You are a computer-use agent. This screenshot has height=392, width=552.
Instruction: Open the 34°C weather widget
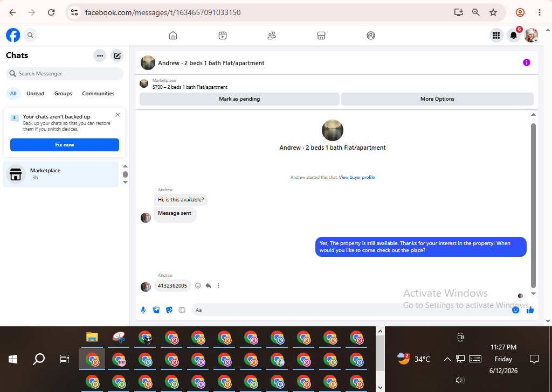point(414,359)
